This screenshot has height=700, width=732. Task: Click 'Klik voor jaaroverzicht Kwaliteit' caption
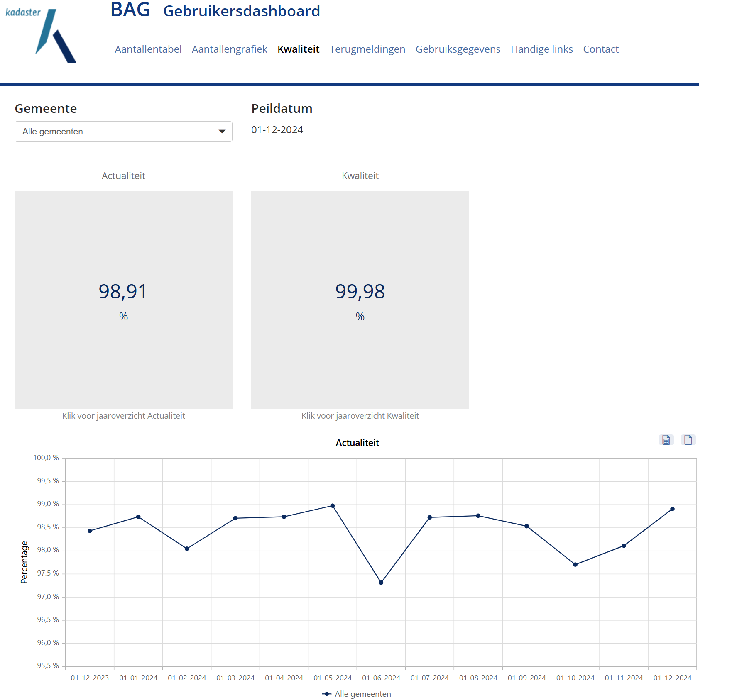coord(360,416)
